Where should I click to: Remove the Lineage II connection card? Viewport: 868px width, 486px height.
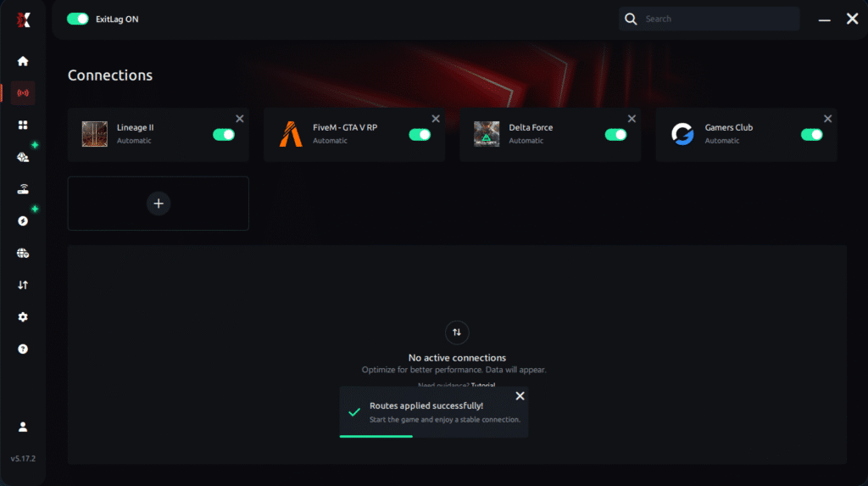click(240, 119)
